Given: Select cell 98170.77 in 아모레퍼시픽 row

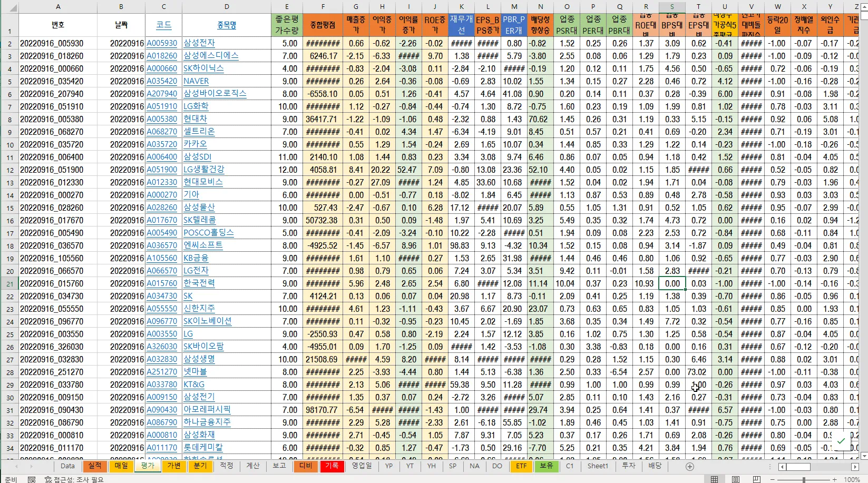Looking at the screenshot, I should [x=323, y=410].
